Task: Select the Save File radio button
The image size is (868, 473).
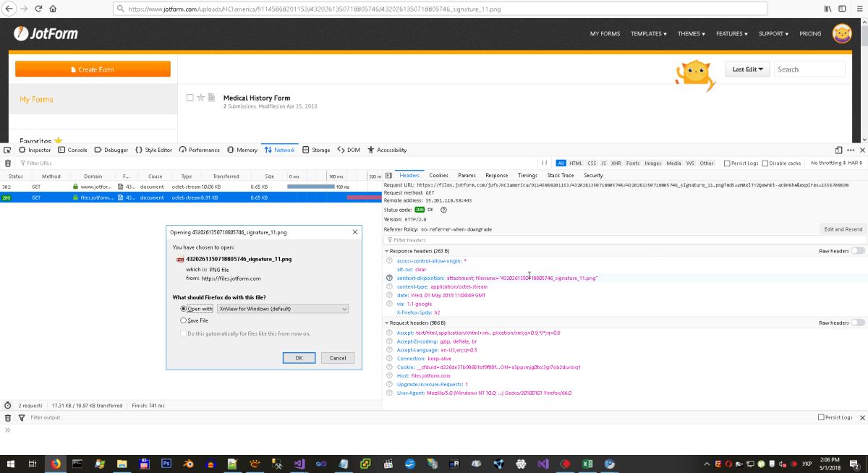Action: click(183, 320)
